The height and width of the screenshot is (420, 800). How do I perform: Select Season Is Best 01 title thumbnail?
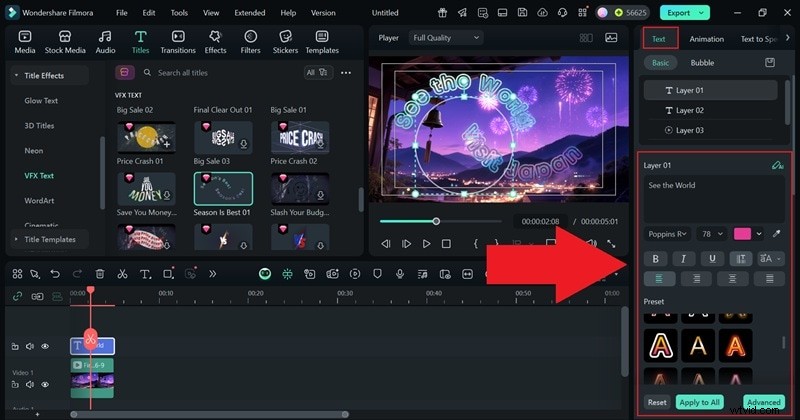(223, 188)
